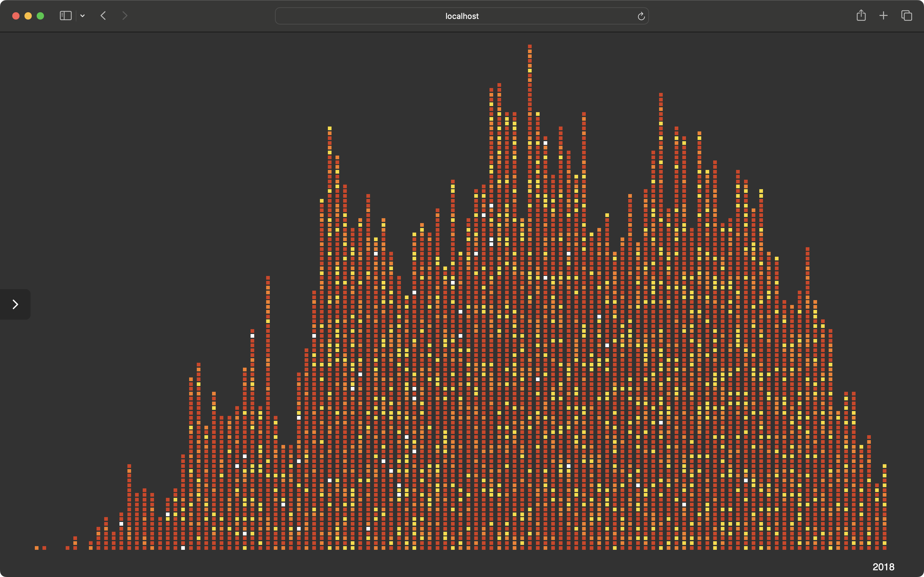This screenshot has width=924, height=577.
Task: Show the tab overview icon
Action: point(907,16)
